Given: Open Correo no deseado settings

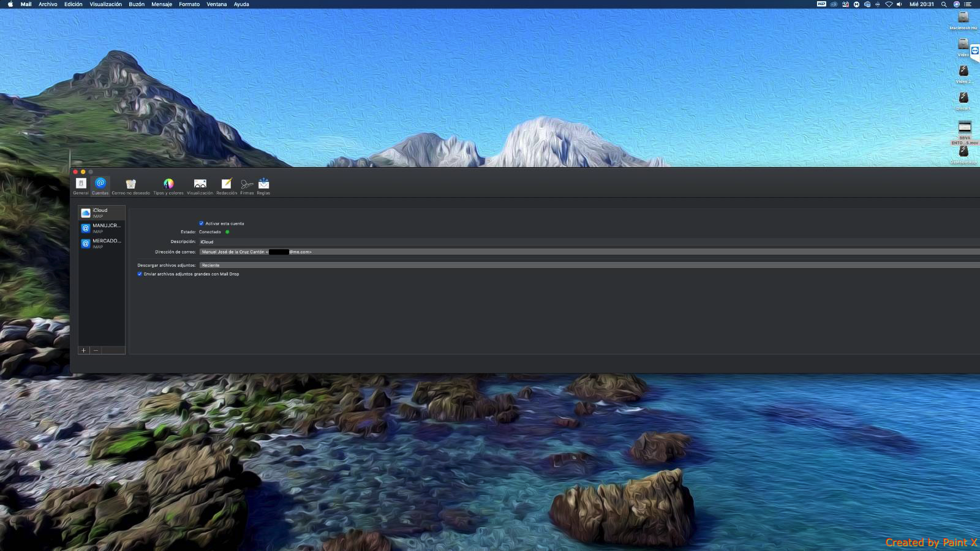Looking at the screenshot, I should [x=130, y=186].
